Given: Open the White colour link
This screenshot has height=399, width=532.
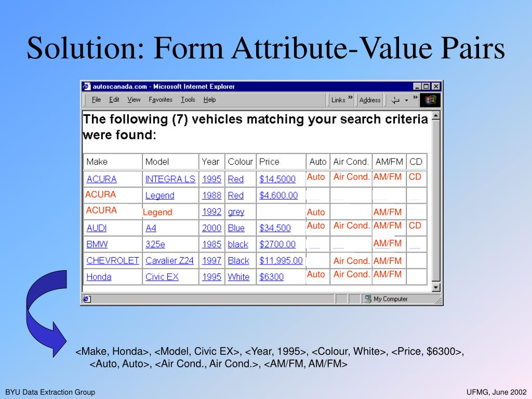Looking at the screenshot, I should (238, 277).
